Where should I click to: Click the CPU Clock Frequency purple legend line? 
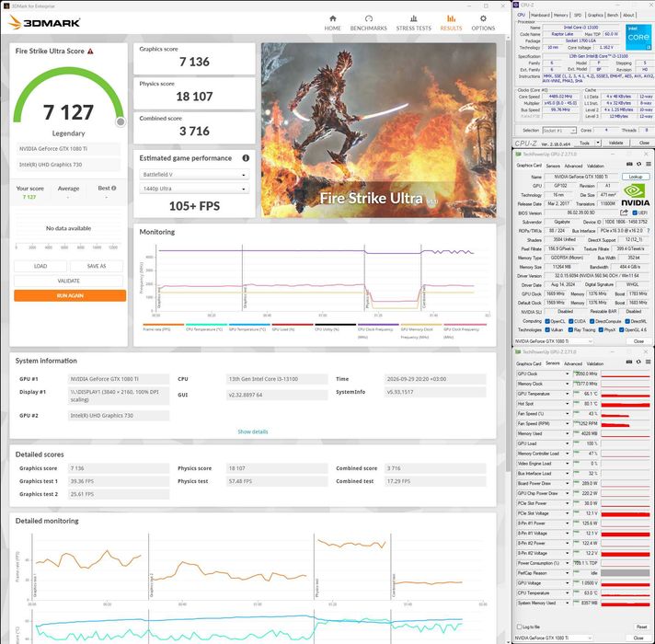(378, 324)
